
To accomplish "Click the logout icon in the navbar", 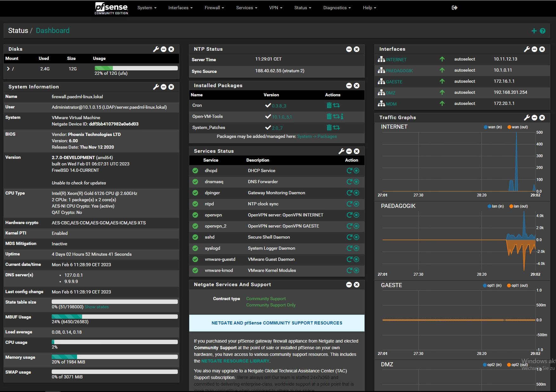I will point(455,7).
